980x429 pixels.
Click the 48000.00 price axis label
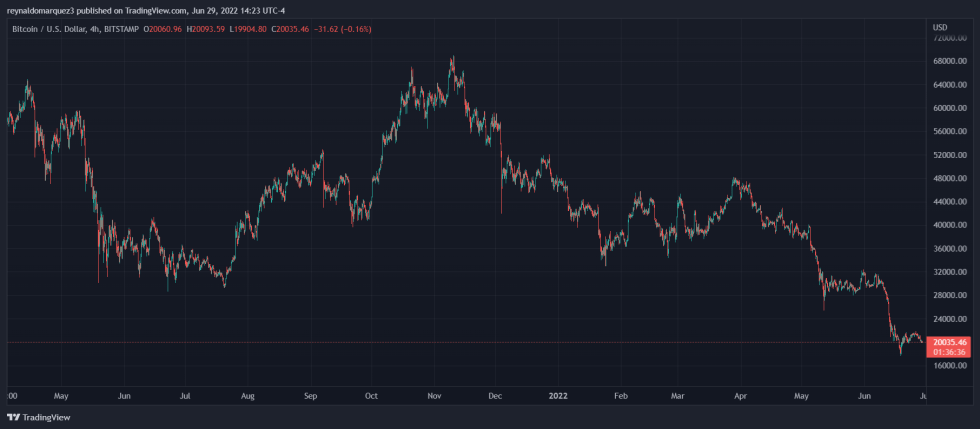[948, 179]
